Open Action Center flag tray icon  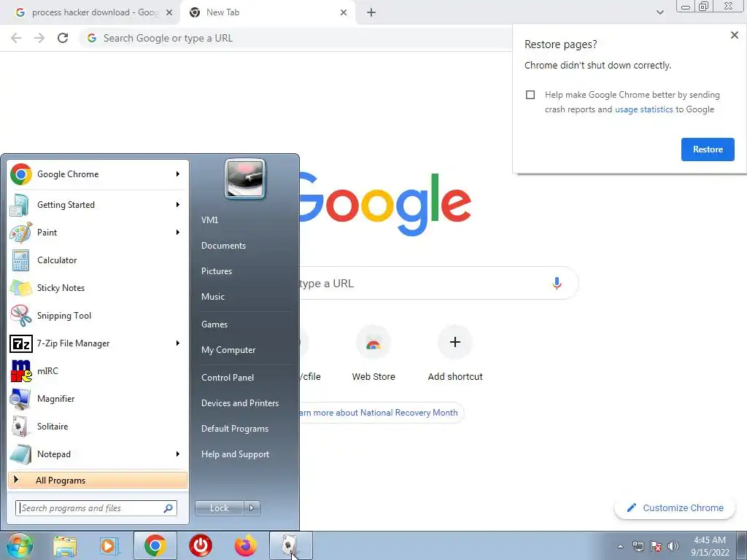pyautogui.click(x=656, y=546)
